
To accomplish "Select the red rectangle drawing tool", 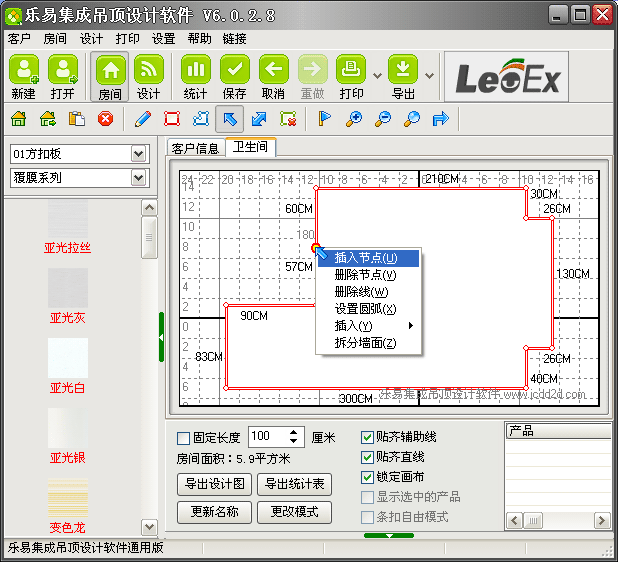I will click(x=171, y=119).
